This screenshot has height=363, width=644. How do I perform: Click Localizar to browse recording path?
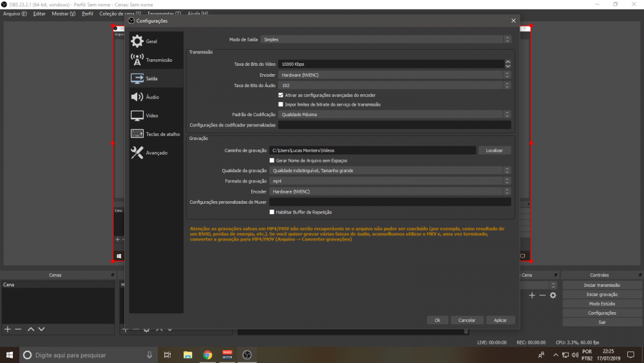(494, 150)
